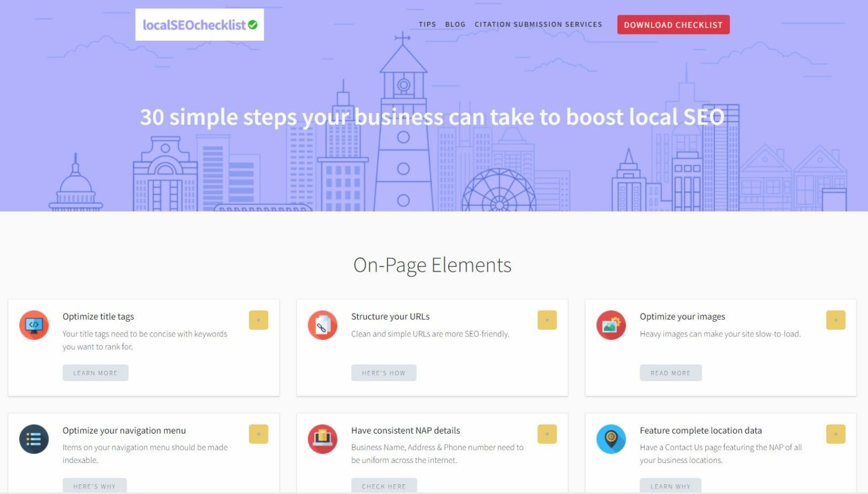Click the green checkmark in the localSEOchecklist logo
This screenshot has height=494, width=868.
point(253,24)
